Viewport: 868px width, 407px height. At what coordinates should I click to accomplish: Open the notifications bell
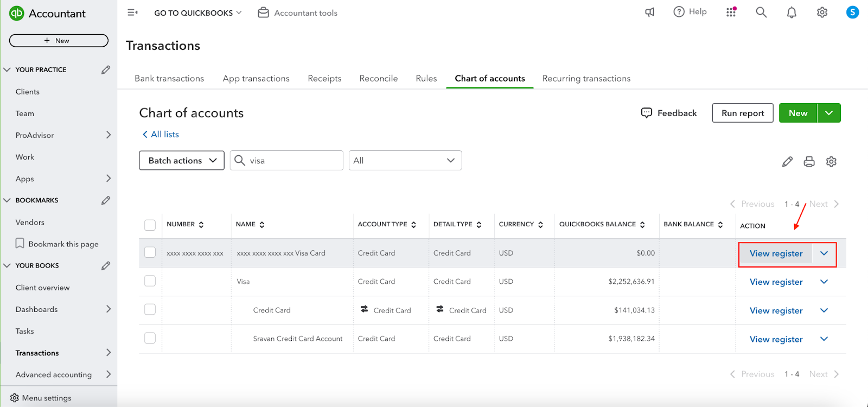[x=792, y=12]
